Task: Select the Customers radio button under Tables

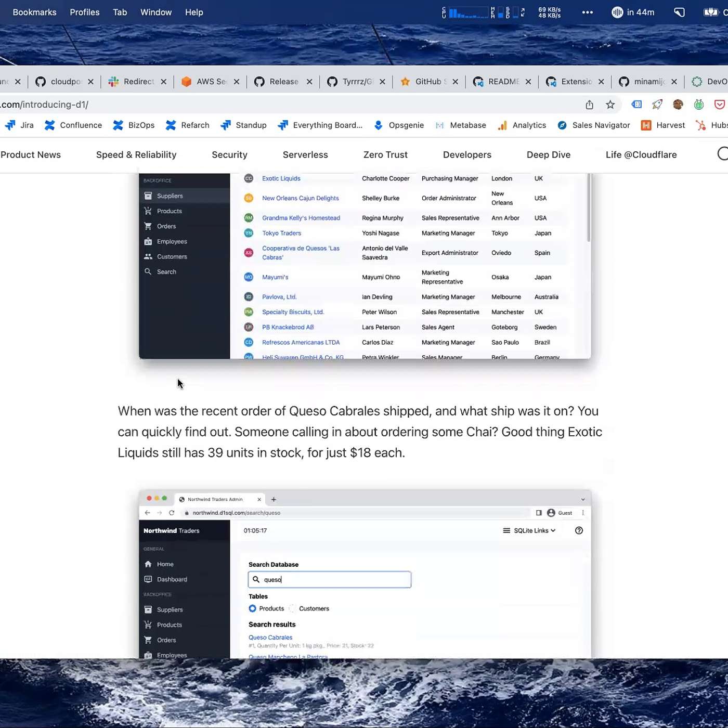Action: pyautogui.click(x=292, y=608)
